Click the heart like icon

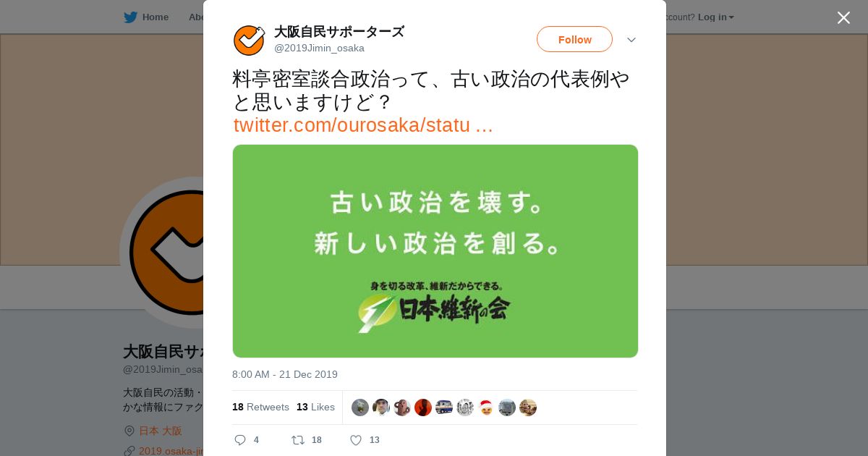(x=356, y=440)
